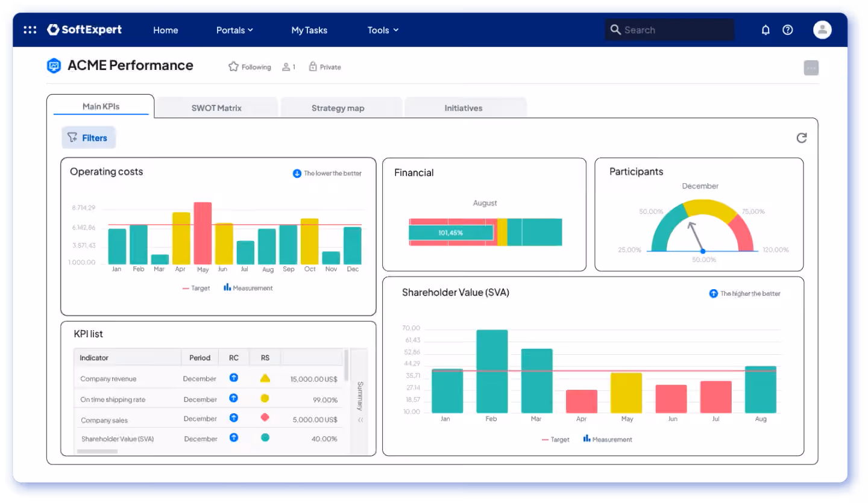Refresh the dashboard with reload icon

pos(801,138)
